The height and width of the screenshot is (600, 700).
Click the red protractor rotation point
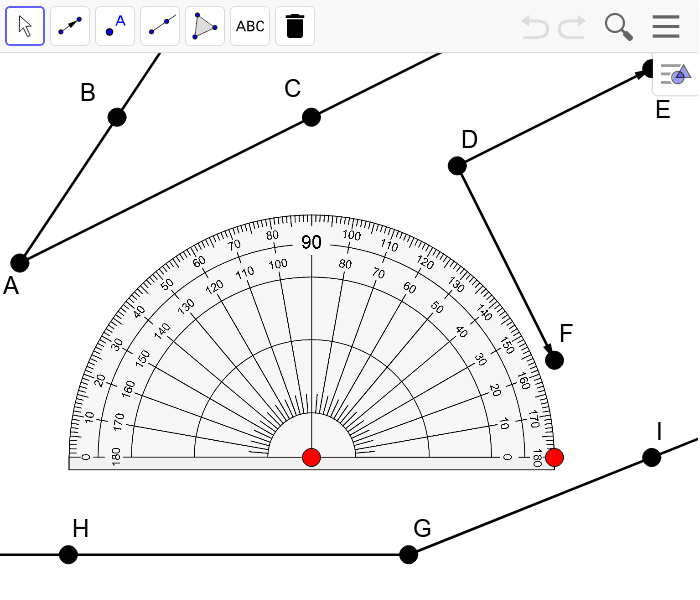tap(554, 458)
